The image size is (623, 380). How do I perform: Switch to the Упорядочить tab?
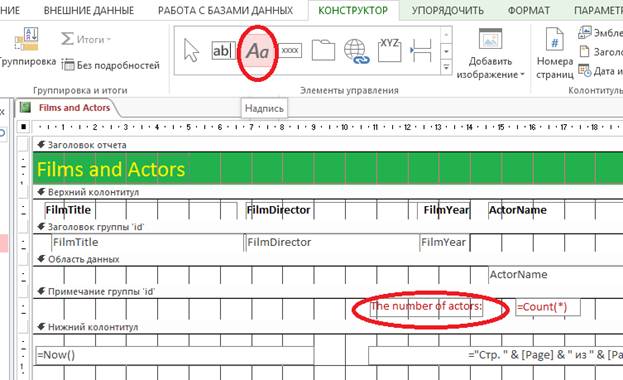(447, 10)
